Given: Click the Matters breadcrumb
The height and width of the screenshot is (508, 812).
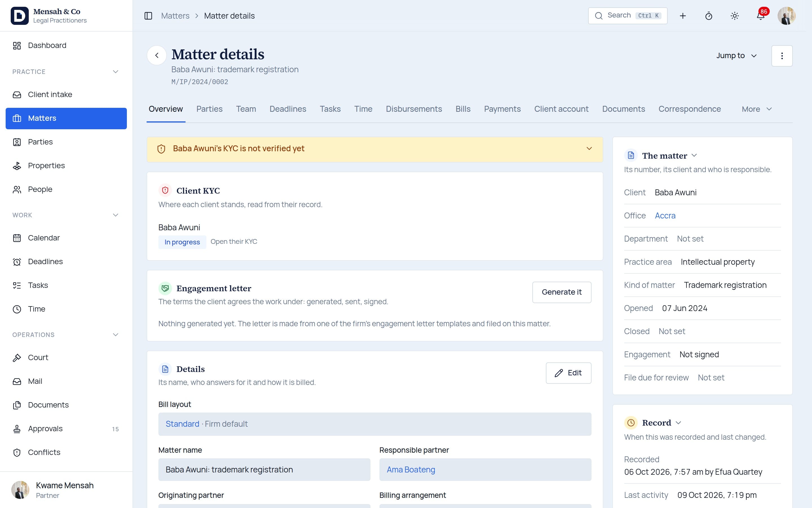Looking at the screenshot, I should click(175, 16).
